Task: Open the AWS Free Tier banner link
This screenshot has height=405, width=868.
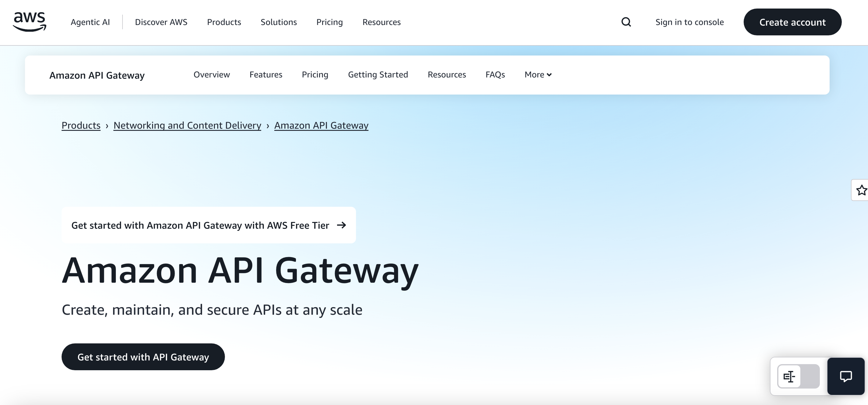Action: tap(208, 225)
